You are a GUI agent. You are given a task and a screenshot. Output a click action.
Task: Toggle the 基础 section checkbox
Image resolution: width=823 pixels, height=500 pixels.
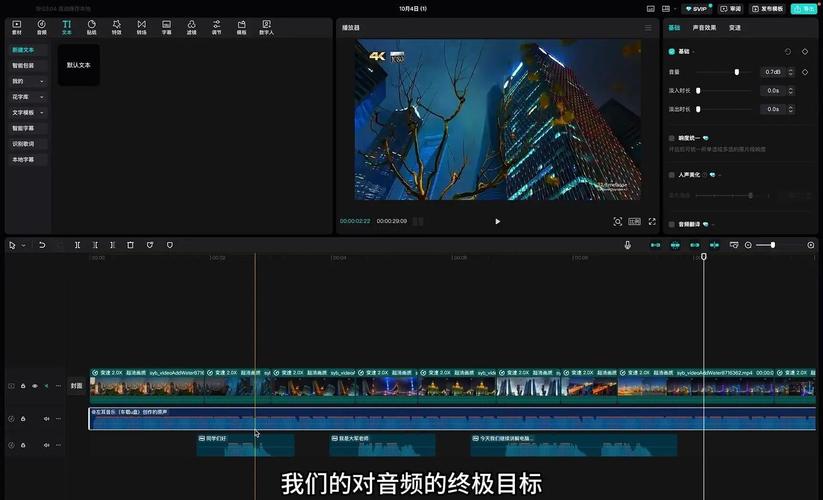(x=671, y=51)
